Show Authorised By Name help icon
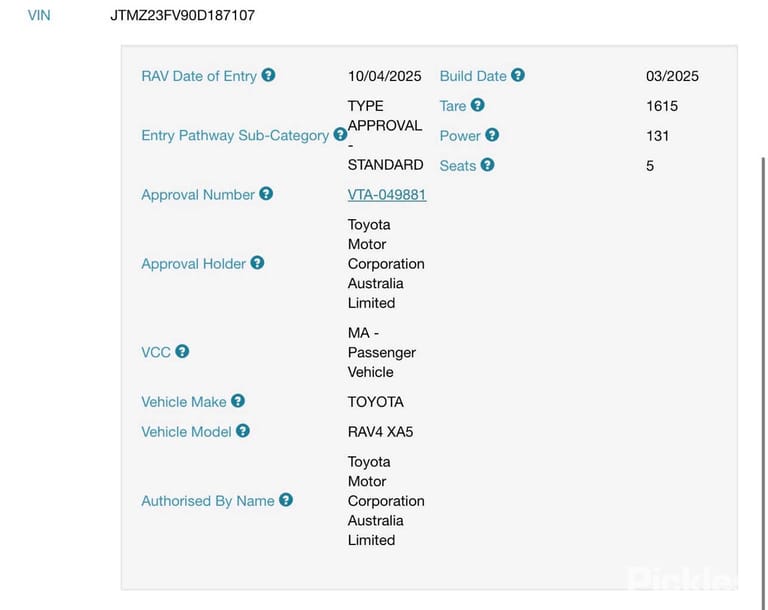 pyautogui.click(x=286, y=500)
